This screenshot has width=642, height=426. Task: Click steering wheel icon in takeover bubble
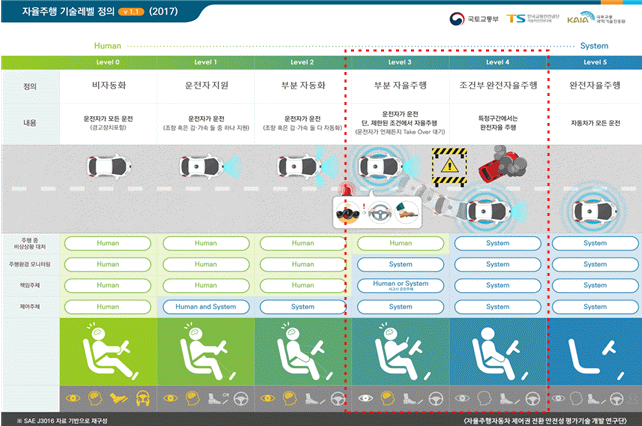(380, 213)
